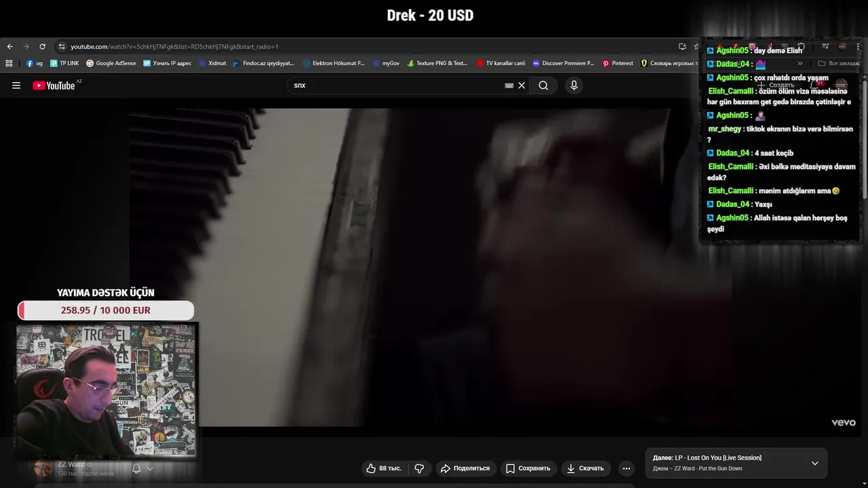Open the three-dot more actions menu
This screenshot has height=488, width=868.
626,468
